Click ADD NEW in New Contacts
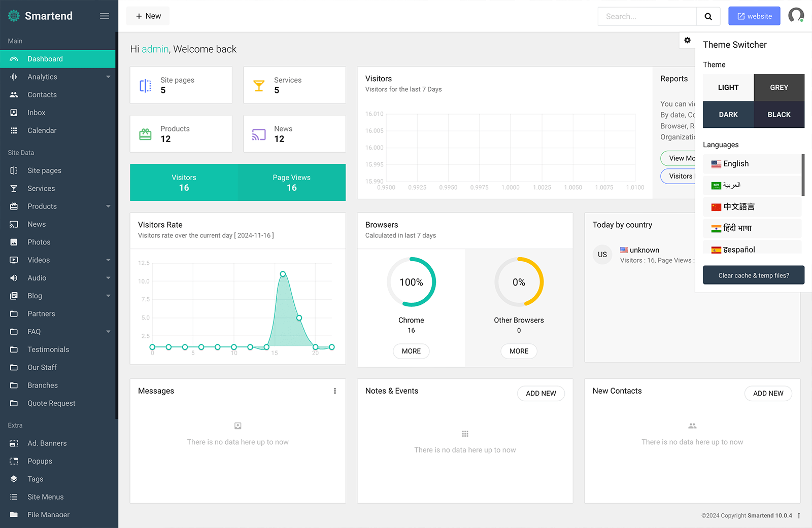The width and height of the screenshot is (812, 528). (768, 394)
